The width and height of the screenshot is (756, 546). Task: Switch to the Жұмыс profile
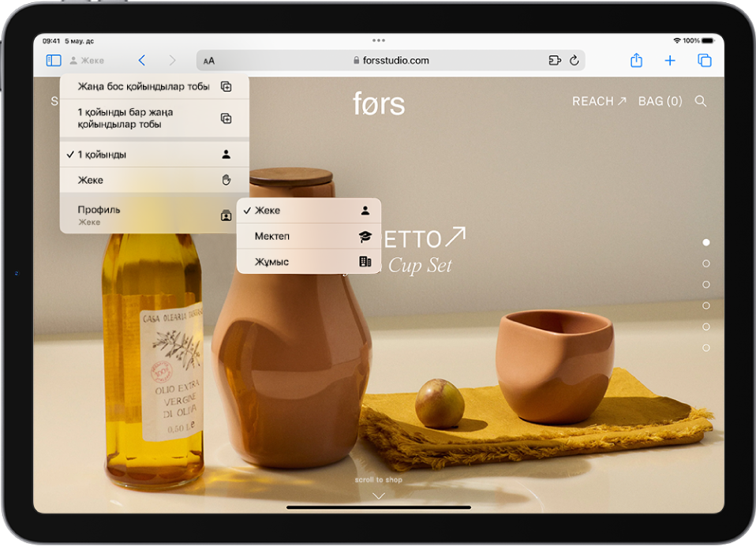click(x=309, y=261)
